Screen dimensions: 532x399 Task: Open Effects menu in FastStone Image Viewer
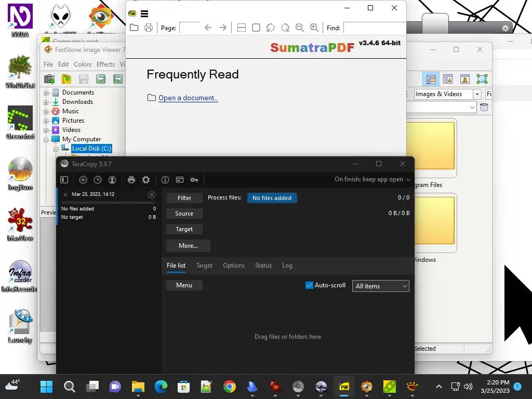[105, 64]
